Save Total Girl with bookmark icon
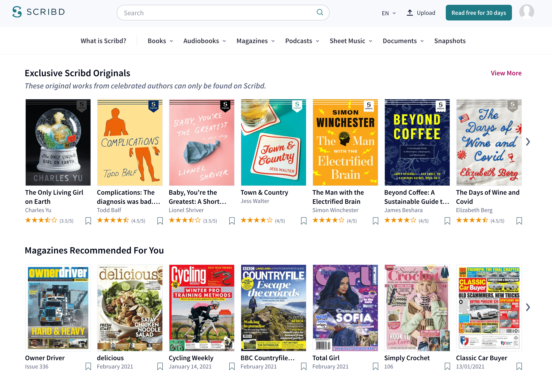Viewport: 552px width, 392px height. pos(376,367)
